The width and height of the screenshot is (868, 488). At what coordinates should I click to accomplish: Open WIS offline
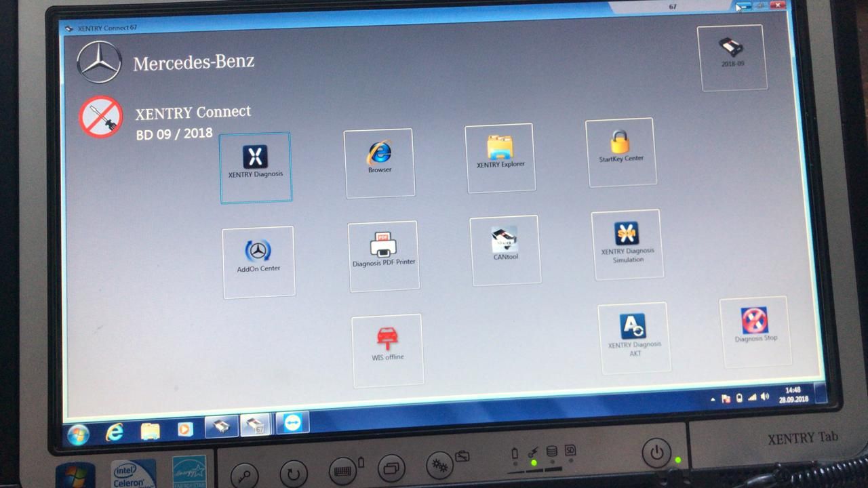coord(388,350)
